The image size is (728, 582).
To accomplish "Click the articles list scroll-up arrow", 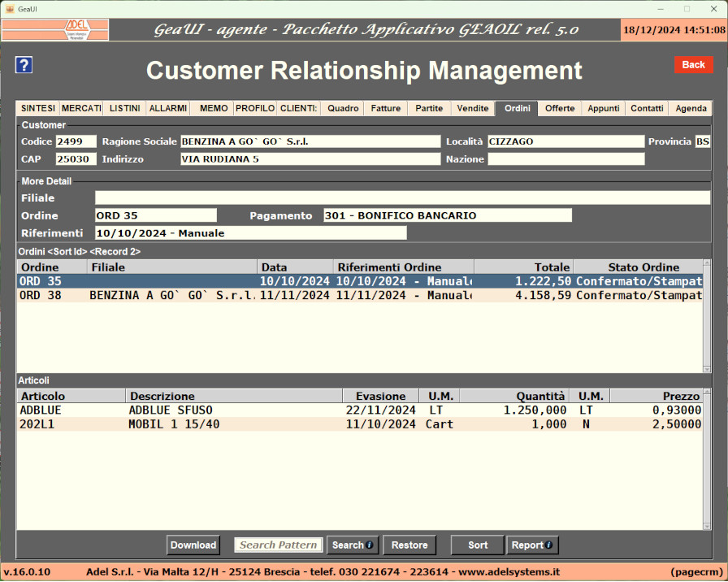I will pos(707,392).
